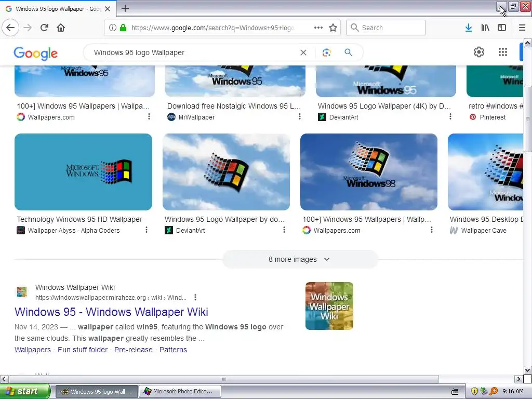Open options for Wallpapers.com Windows 98 result
The image size is (532, 399).
[x=432, y=230]
